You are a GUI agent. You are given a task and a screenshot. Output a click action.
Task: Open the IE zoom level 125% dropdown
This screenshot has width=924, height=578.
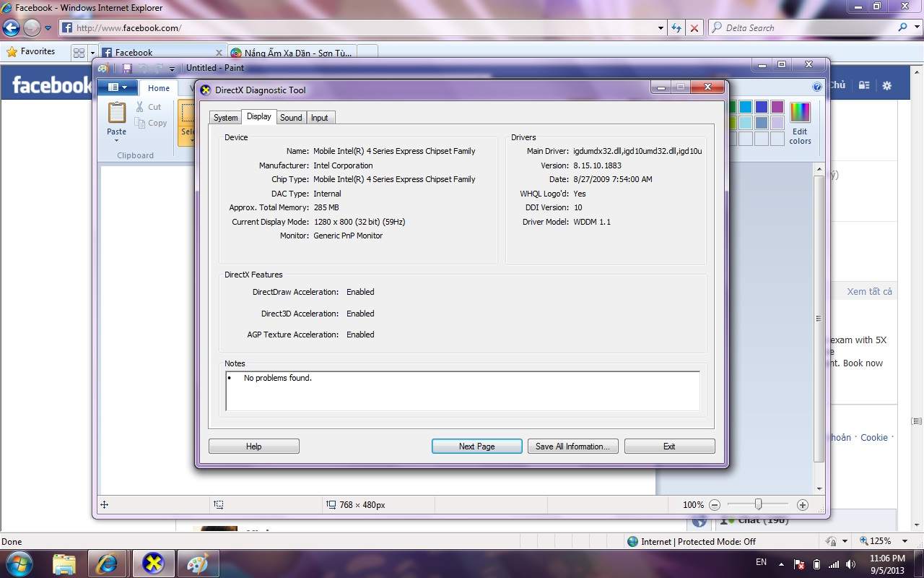(905, 541)
